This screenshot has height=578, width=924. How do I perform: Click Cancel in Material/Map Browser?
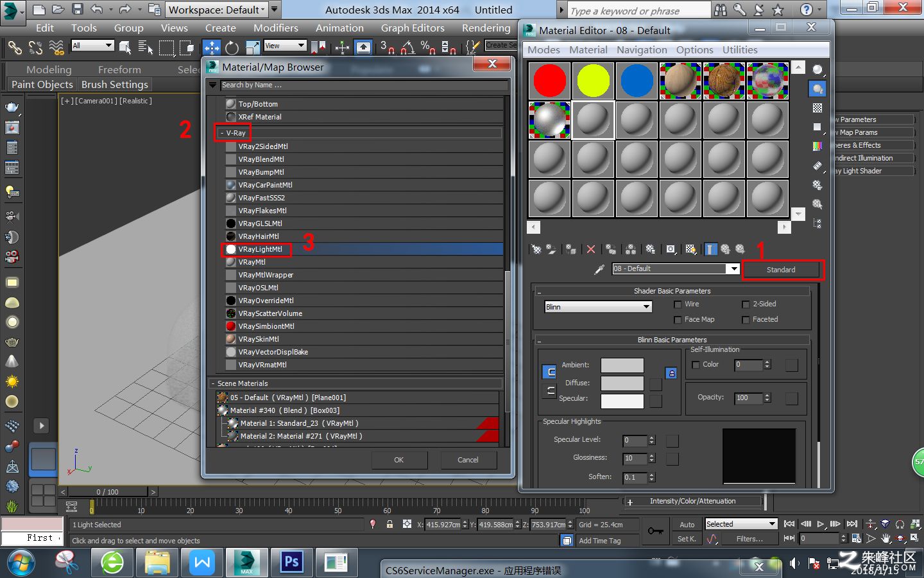click(x=468, y=460)
